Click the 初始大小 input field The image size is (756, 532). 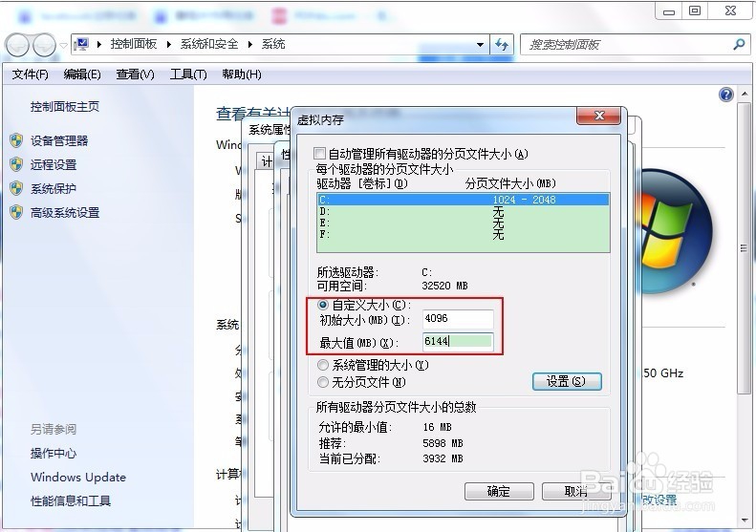[x=458, y=319]
